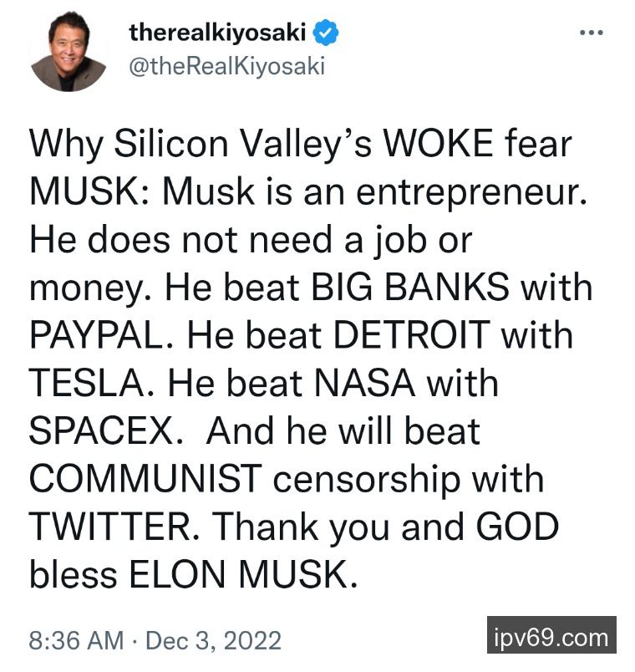635x672 pixels.
Task: Click the word COMMUNIST in the tweet
Action: (x=145, y=480)
